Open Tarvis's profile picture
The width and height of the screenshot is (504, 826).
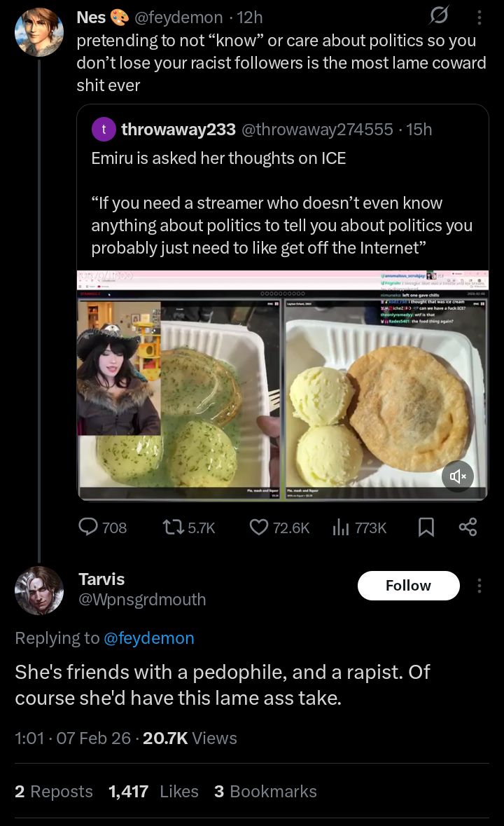(39, 591)
